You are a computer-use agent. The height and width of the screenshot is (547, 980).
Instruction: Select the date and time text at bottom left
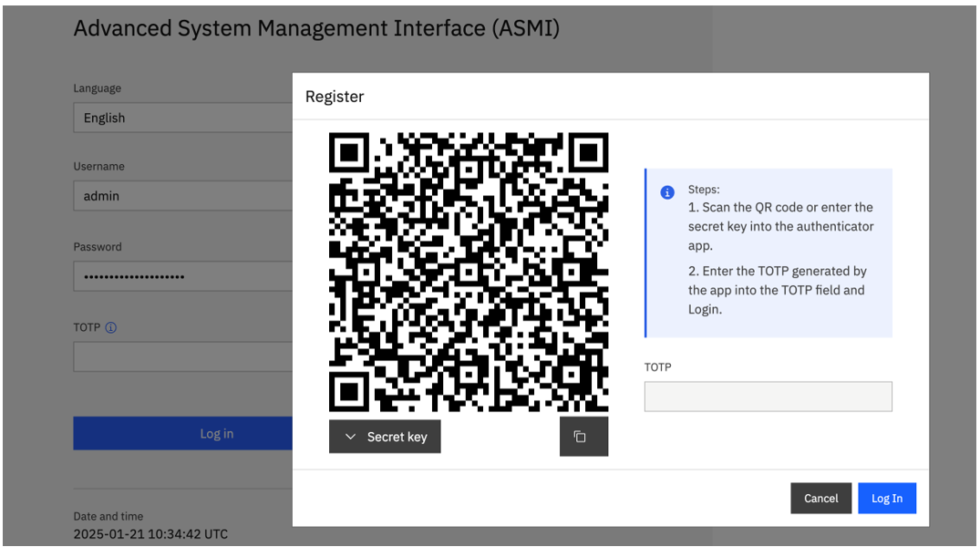150,534
